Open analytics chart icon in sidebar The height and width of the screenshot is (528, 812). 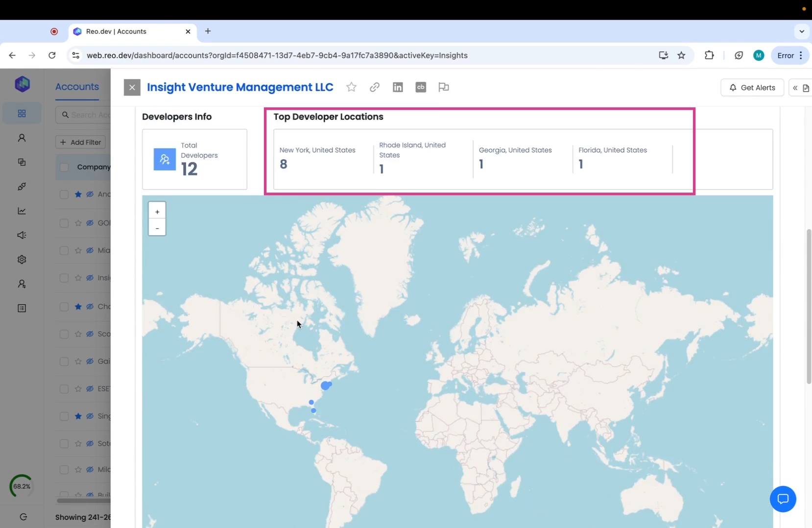(x=22, y=211)
